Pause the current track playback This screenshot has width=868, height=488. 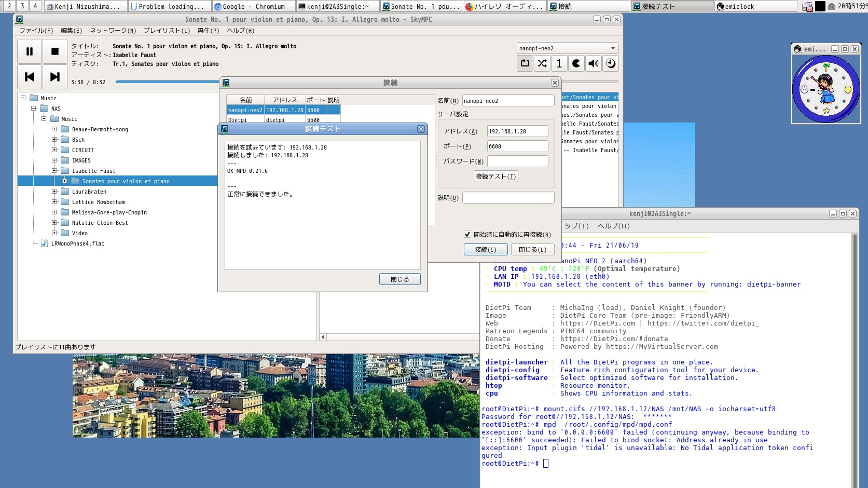pos(30,51)
